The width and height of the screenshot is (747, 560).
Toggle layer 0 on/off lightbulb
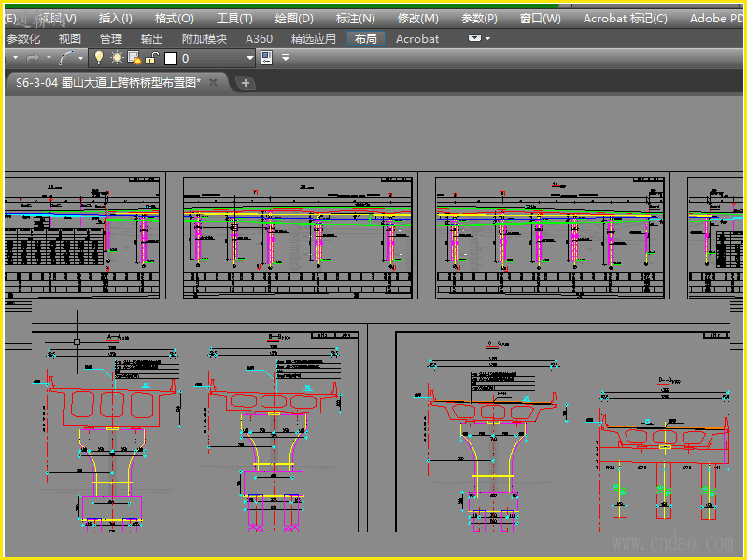click(x=99, y=58)
